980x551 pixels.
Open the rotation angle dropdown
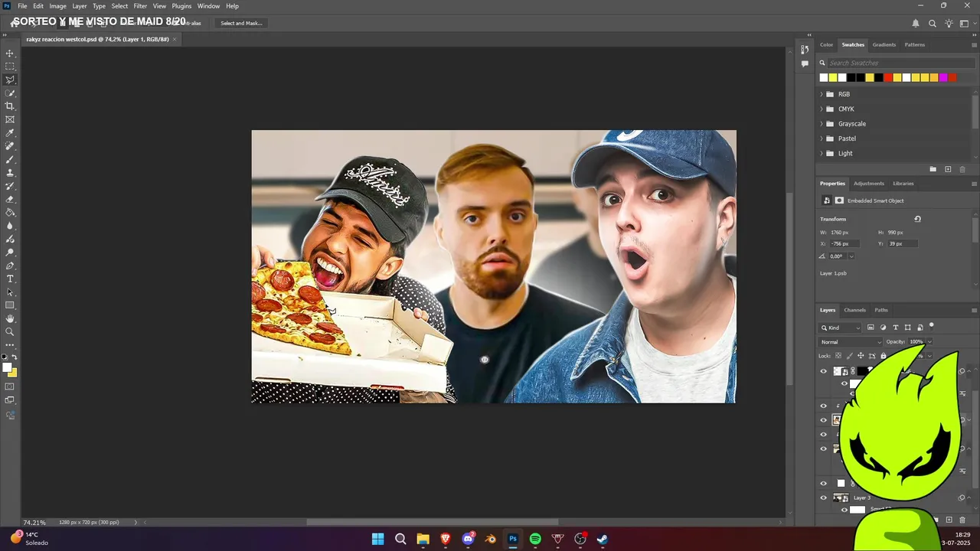(851, 256)
